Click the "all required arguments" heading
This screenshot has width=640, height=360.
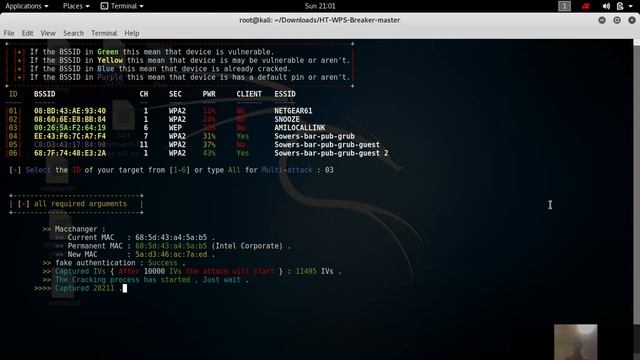(x=80, y=204)
